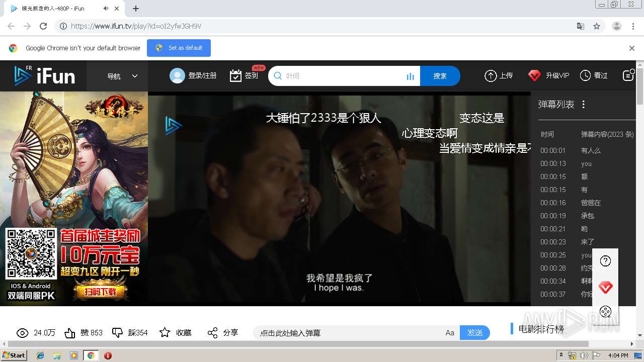Open file explorer from taskbar
644x362 pixels.
pyautogui.click(x=57, y=355)
